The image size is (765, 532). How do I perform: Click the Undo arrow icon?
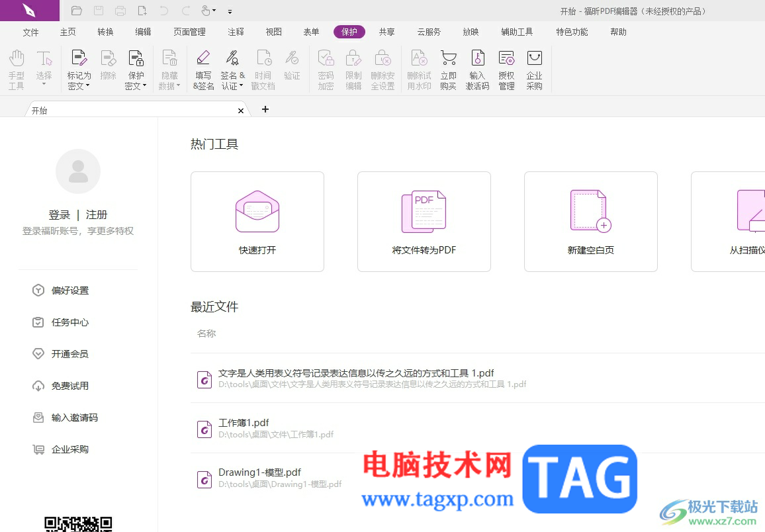click(x=164, y=11)
